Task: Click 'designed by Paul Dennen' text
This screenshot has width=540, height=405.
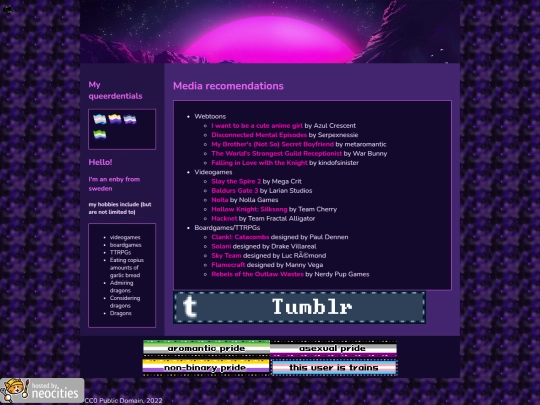Action: 310,237
